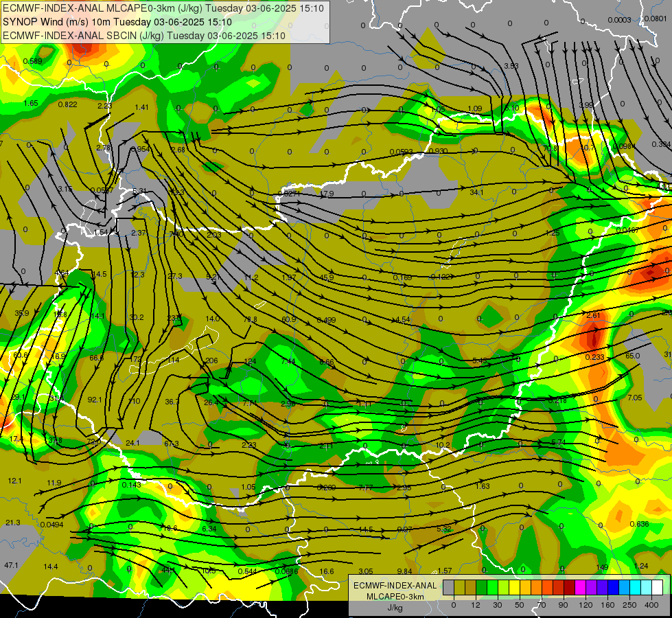Click the map value 0.0801
This screenshot has width=672, height=618.
(656, 19)
